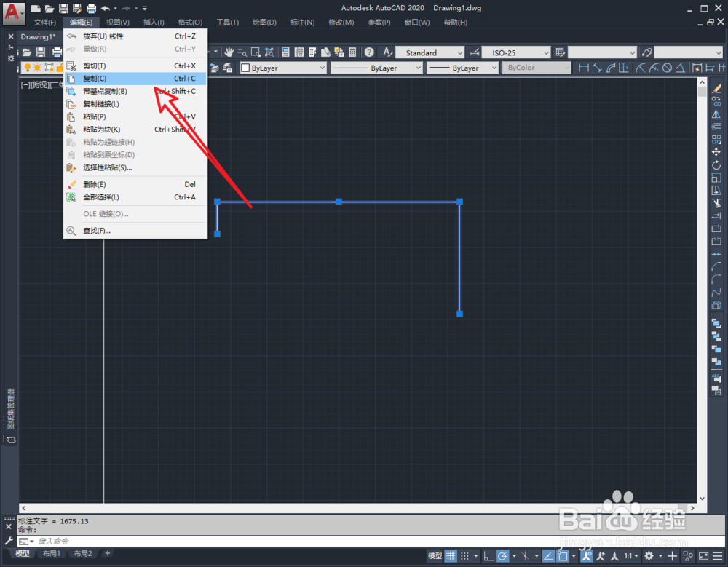Toggle snap mode dots in status bar
728x567 pixels.
[x=464, y=556]
